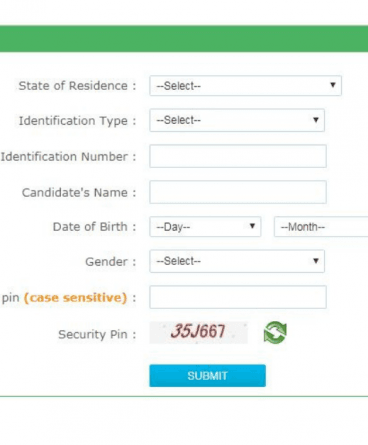Expand the Identification Type dropdown
The width and height of the screenshot is (368, 445).
[237, 120]
